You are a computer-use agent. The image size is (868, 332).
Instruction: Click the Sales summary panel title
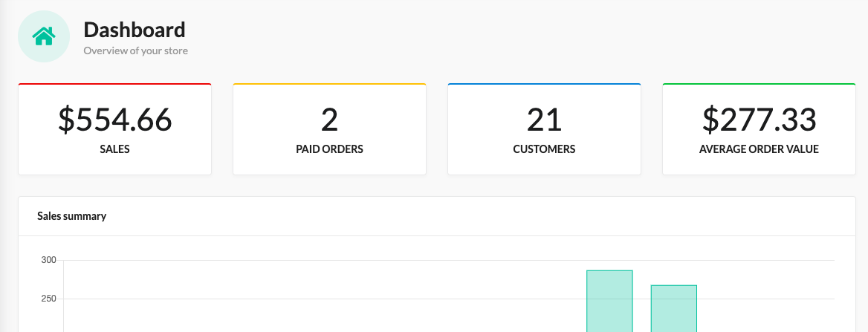tap(72, 216)
